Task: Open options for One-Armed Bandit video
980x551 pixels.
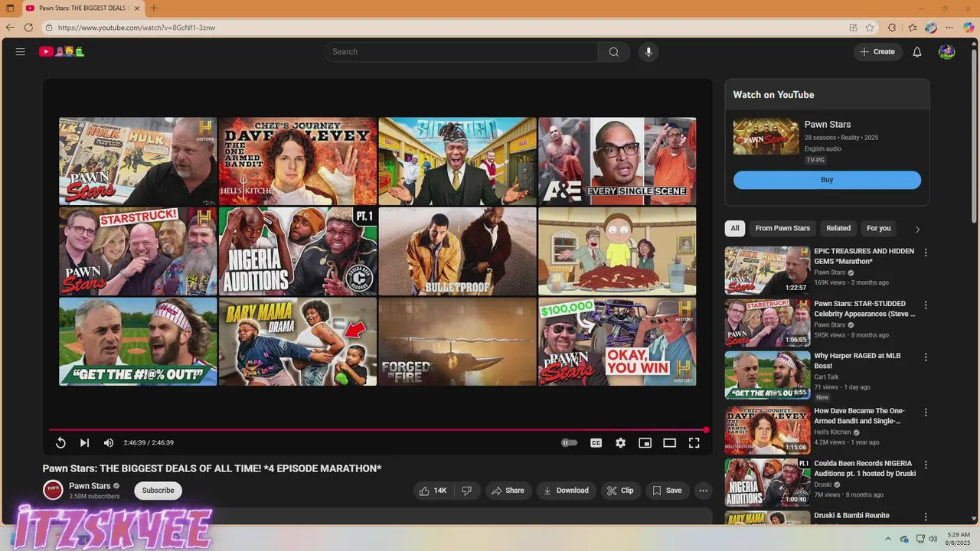Action: tap(926, 412)
